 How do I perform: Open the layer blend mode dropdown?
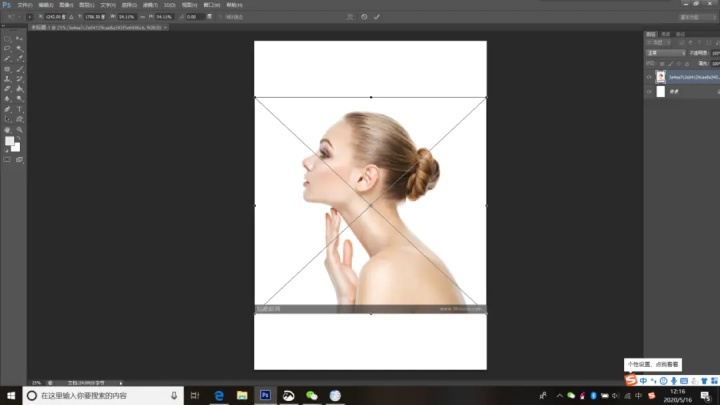point(666,53)
